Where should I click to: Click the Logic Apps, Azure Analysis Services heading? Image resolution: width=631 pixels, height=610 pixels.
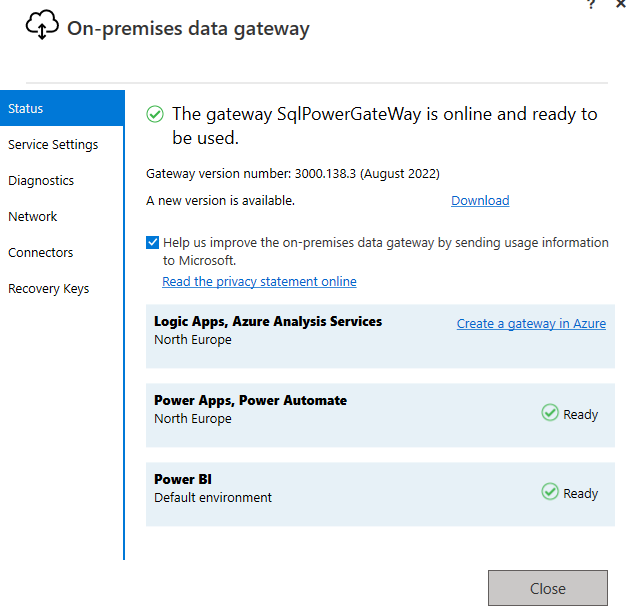coord(268,321)
